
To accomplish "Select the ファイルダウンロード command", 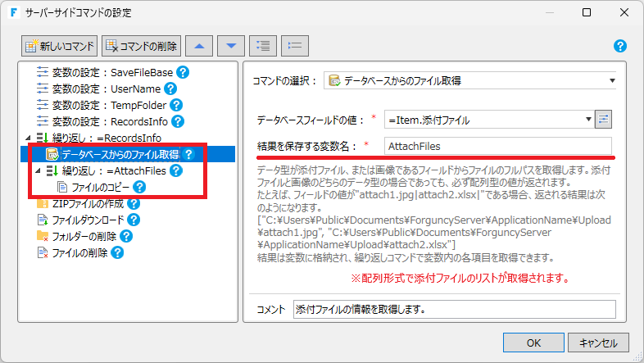I will pos(88,220).
